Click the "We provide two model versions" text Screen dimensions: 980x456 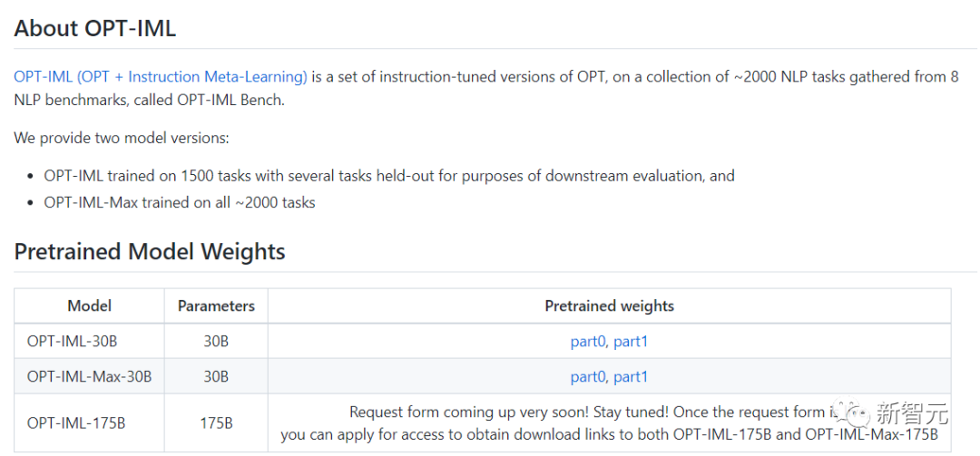(x=122, y=139)
